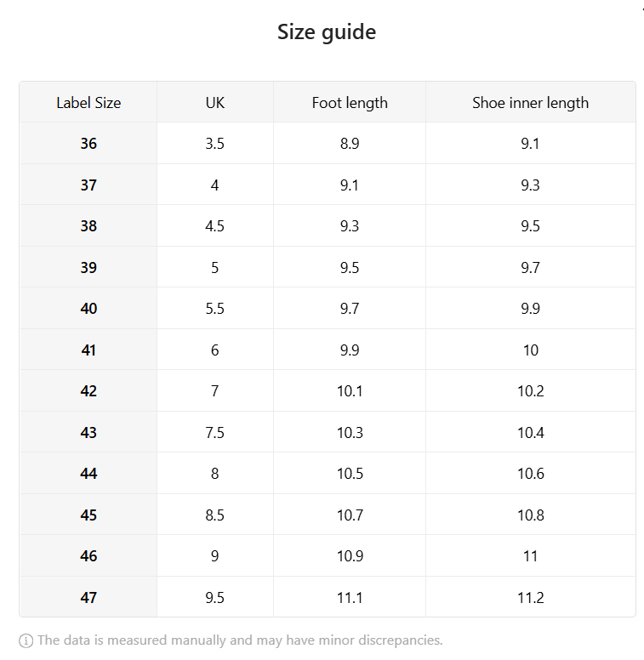Click shoe inner length 10.8 value

point(531,515)
